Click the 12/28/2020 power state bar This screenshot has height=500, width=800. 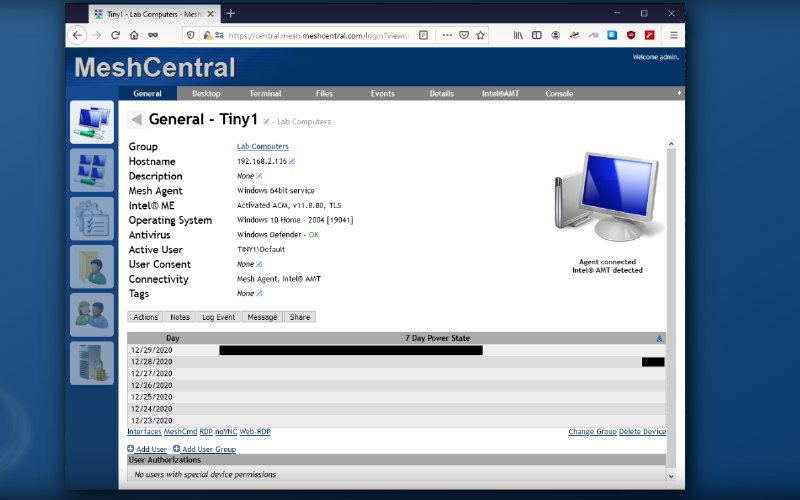(653, 362)
